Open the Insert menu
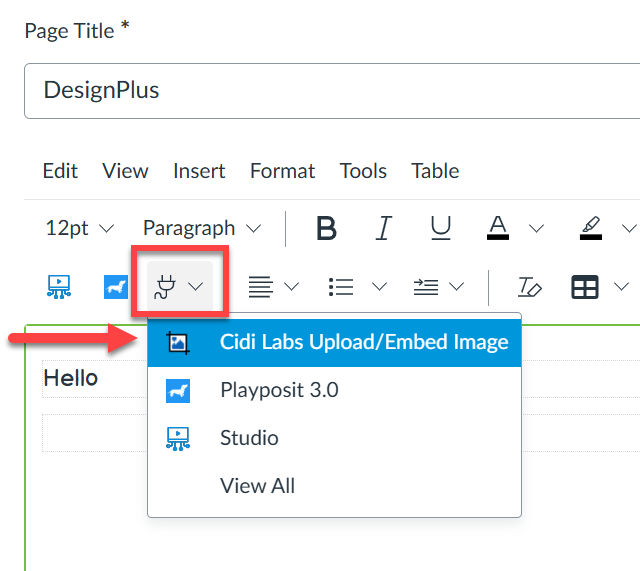Viewport: 640px width, 571px height. tap(199, 171)
